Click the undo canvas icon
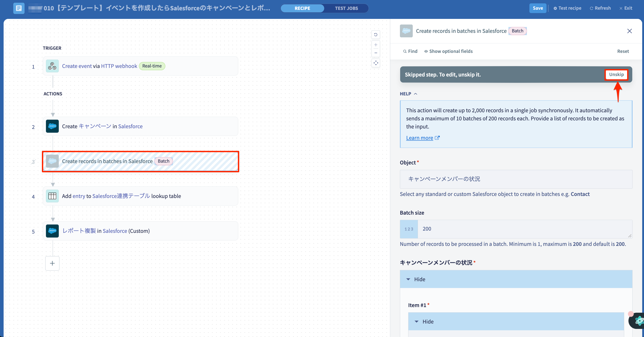 pos(376,35)
